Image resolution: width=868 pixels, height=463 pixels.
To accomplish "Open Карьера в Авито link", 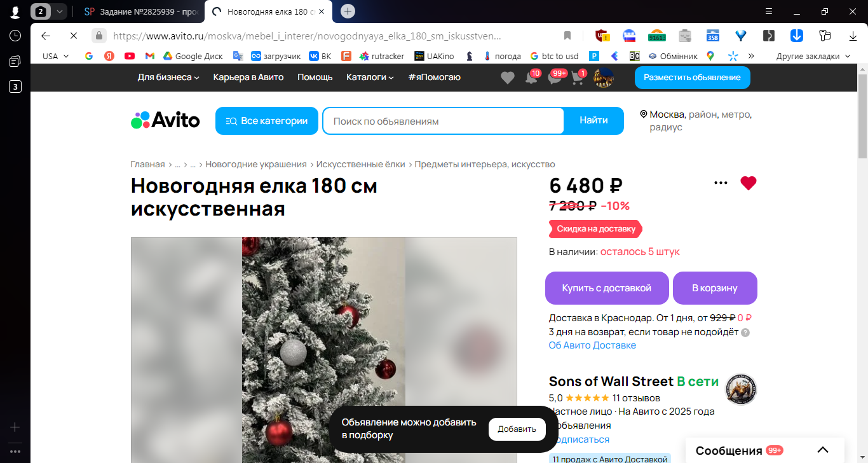I will tap(248, 77).
